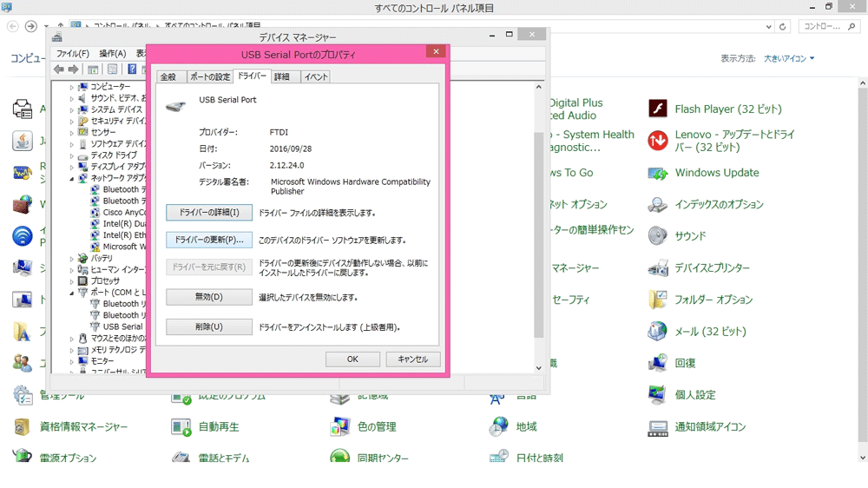
Task: Click Device Manager show console tree icon
Action: 93,69
